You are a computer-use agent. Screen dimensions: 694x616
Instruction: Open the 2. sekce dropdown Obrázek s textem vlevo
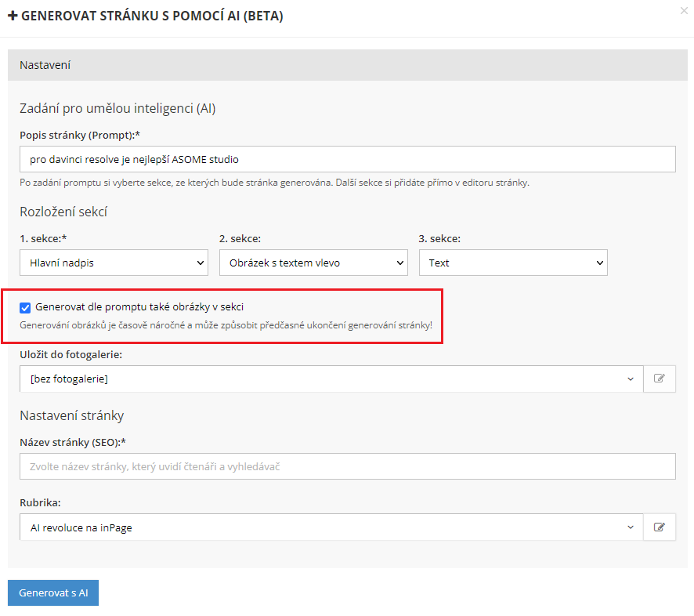(x=313, y=263)
